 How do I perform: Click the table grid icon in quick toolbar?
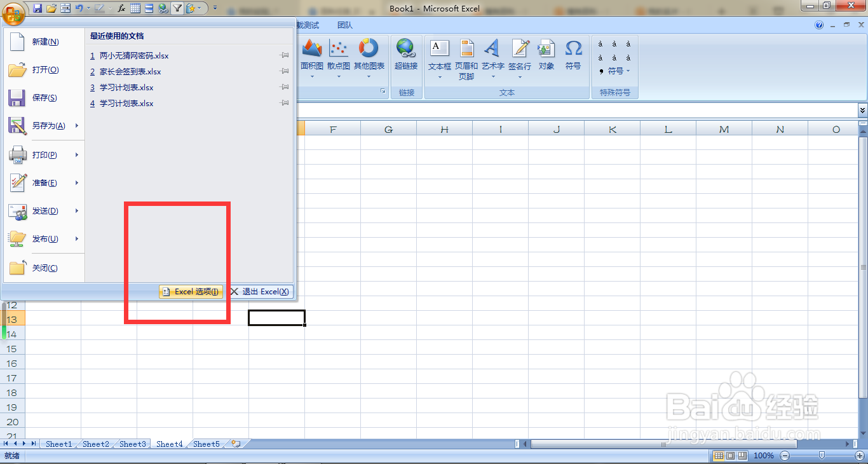pyautogui.click(x=135, y=8)
